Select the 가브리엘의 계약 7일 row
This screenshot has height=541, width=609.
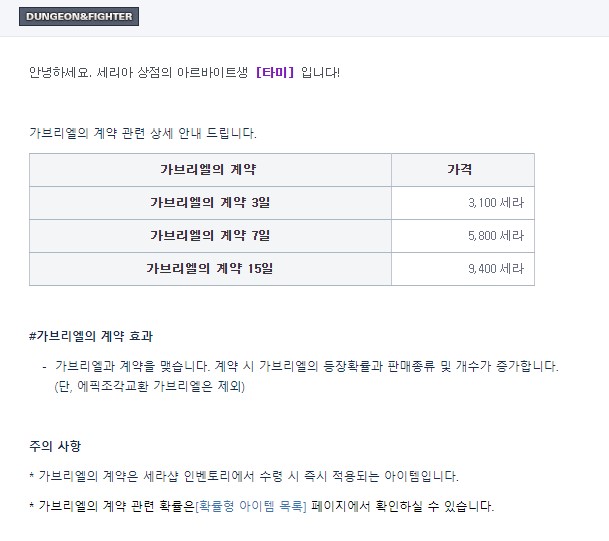click(x=282, y=236)
